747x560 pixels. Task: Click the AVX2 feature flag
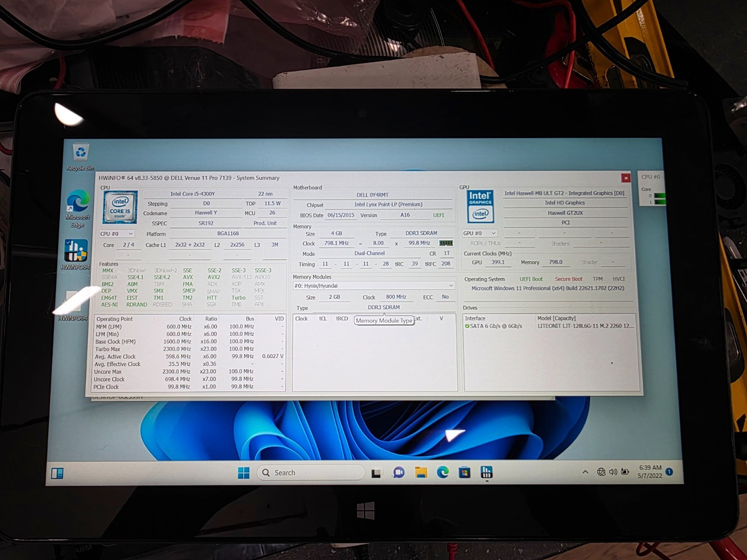click(214, 277)
